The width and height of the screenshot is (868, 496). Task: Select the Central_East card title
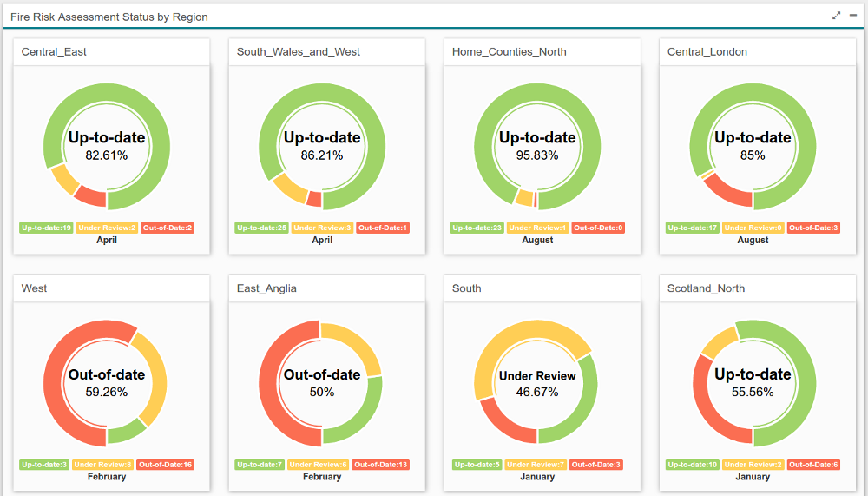[54, 51]
